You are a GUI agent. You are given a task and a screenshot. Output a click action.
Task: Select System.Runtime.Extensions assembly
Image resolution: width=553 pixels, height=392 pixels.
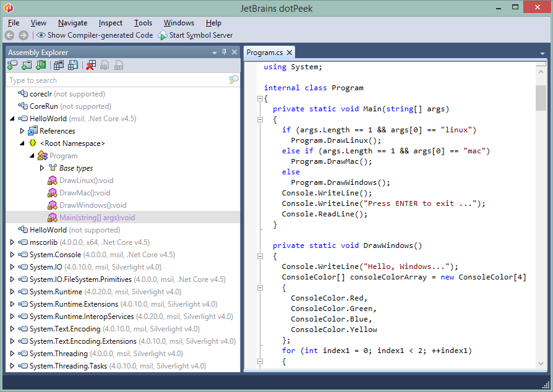click(x=124, y=304)
